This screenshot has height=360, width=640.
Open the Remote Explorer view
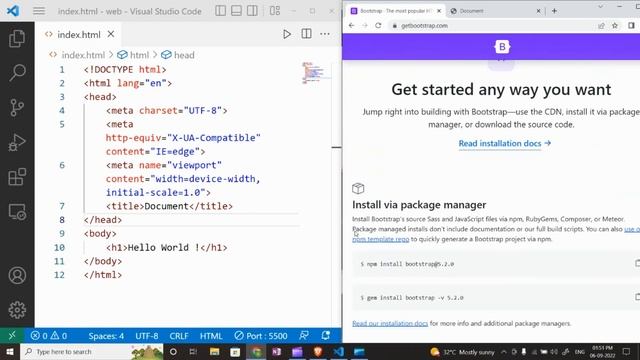pyautogui.click(x=17, y=212)
